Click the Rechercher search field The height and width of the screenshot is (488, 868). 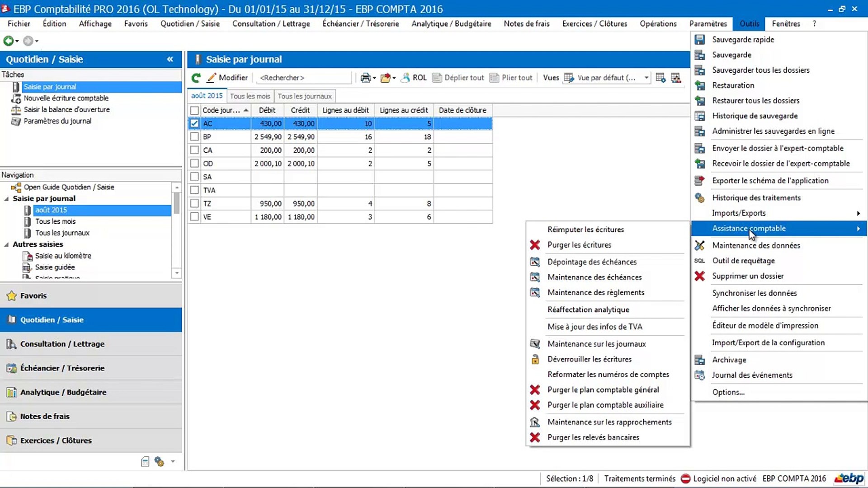click(304, 78)
